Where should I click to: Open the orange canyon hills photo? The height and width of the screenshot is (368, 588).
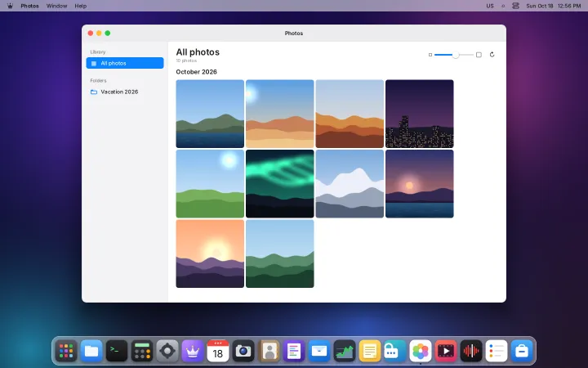pyautogui.click(x=350, y=114)
